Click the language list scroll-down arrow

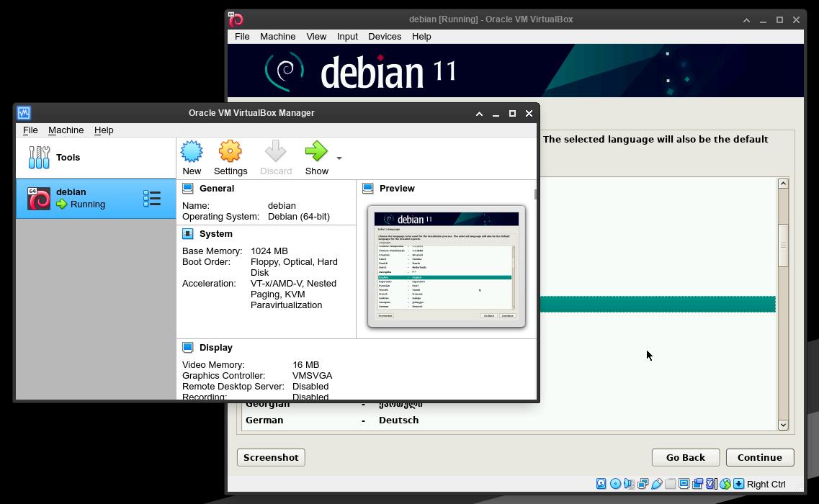[782, 425]
